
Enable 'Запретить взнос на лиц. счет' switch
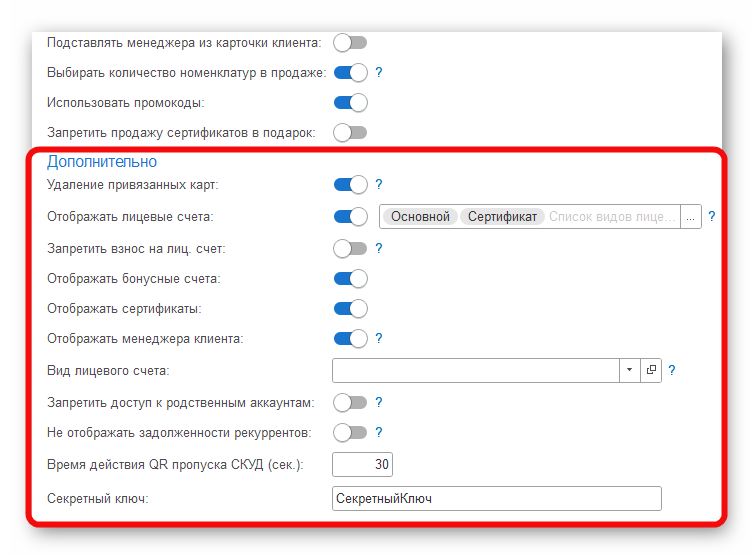coord(351,249)
